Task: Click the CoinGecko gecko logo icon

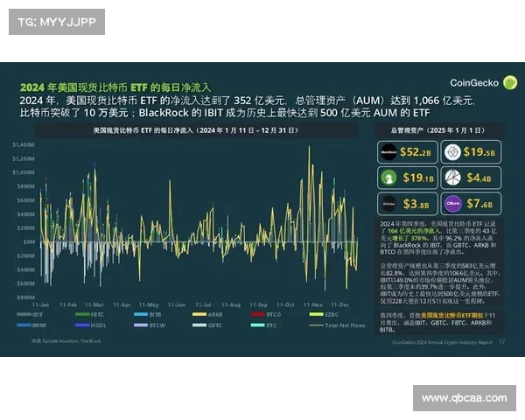Action: [510, 82]
